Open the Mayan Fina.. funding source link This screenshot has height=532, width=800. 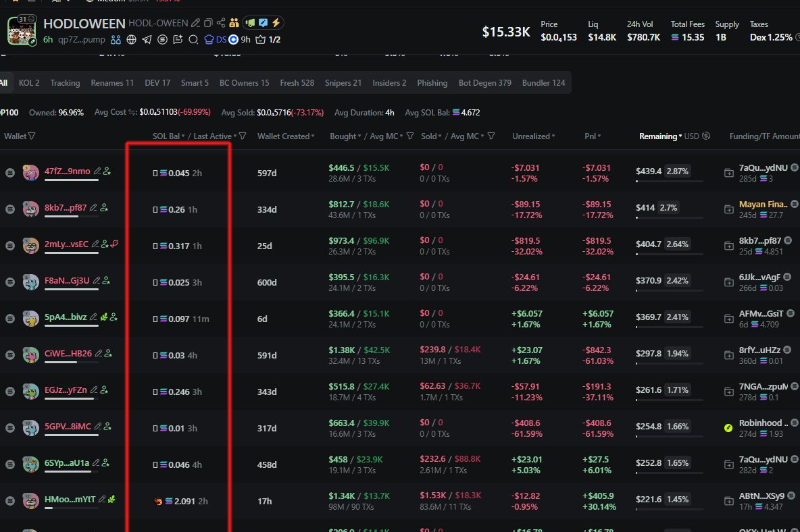pos(763,204)
